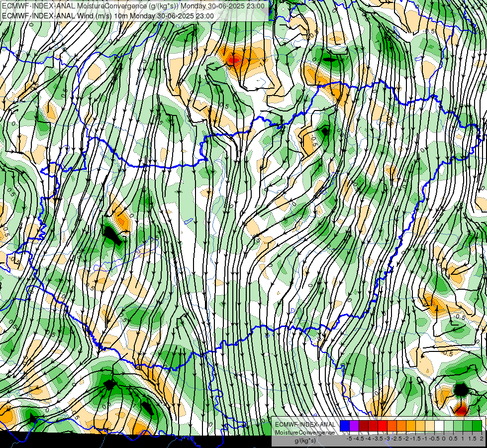Screen dimensions: 487x448
Task: Click legend label ECMWF-INDEX-ANAL at bottom
Action: point(305,425)
